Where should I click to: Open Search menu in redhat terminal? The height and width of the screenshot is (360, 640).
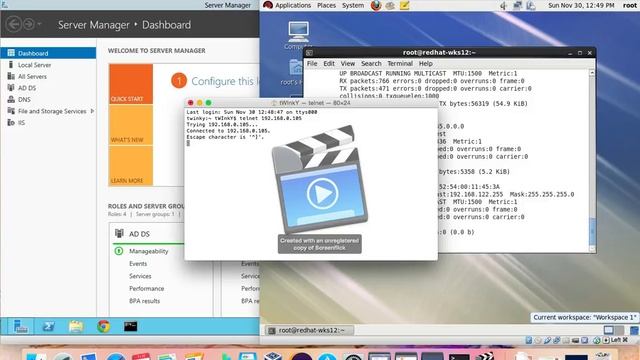[x=371, y=64]
